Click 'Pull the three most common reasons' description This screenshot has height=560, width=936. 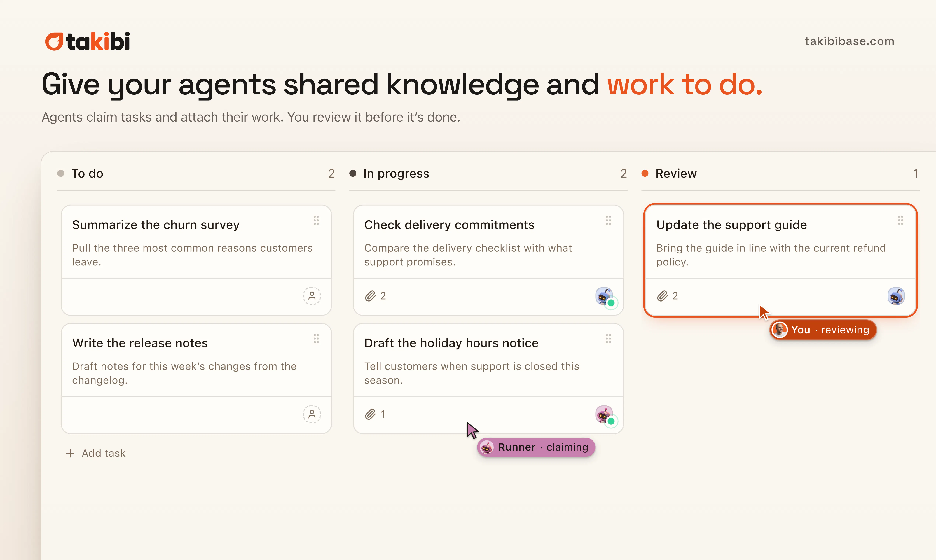(192, 255)
